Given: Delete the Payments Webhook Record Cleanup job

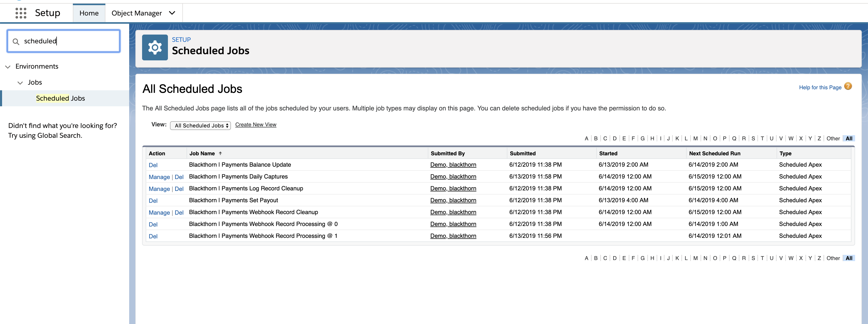Looking at the screenshot, I should click(179, 213).
